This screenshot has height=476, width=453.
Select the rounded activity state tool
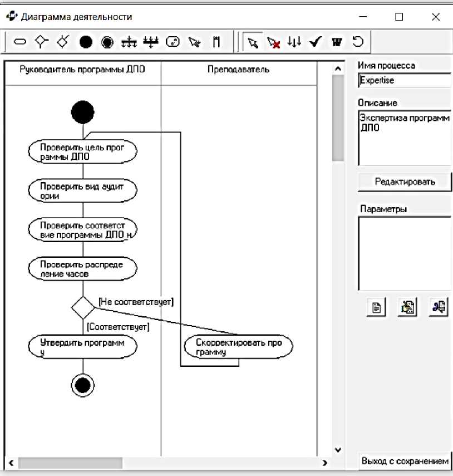point(20,42)
